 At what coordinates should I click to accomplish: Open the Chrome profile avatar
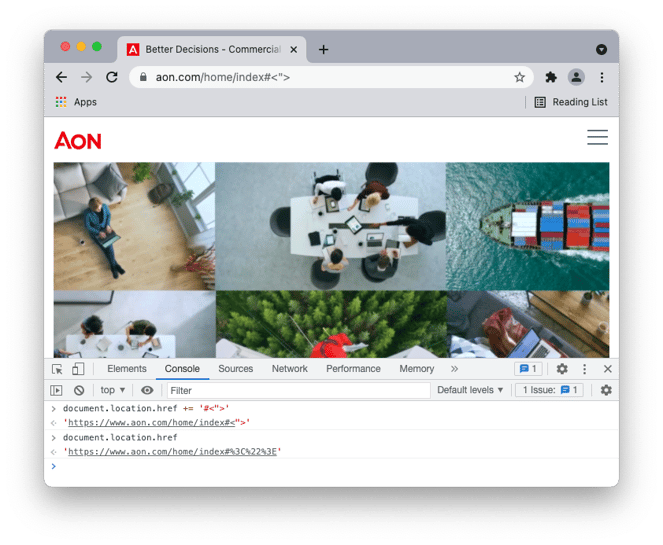tap(576, 77)
